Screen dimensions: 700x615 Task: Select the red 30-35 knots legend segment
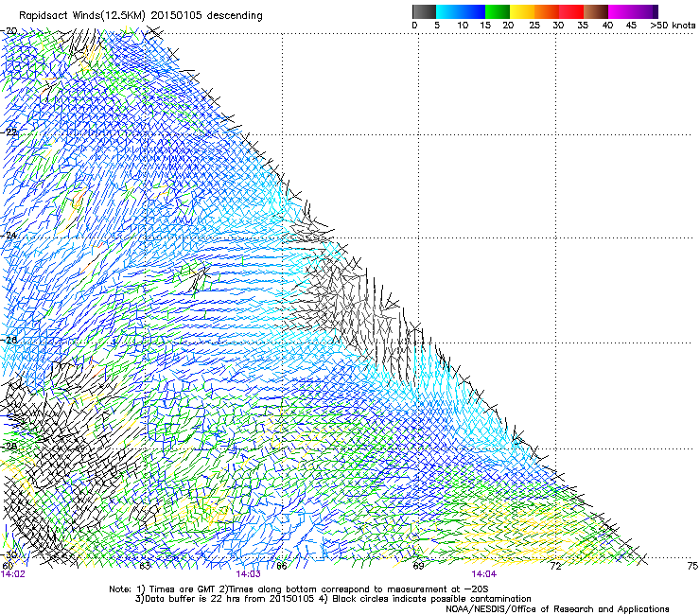[x=571, y=11]
